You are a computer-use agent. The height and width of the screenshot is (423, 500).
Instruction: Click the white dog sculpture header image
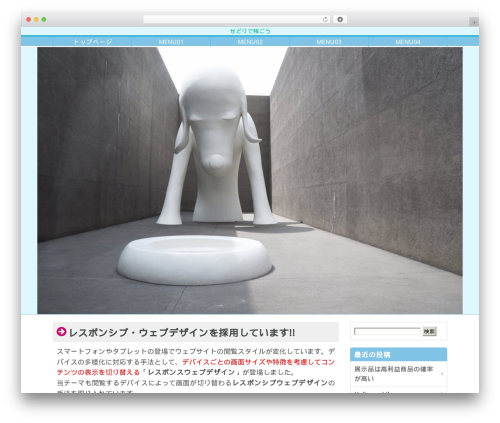250,180
